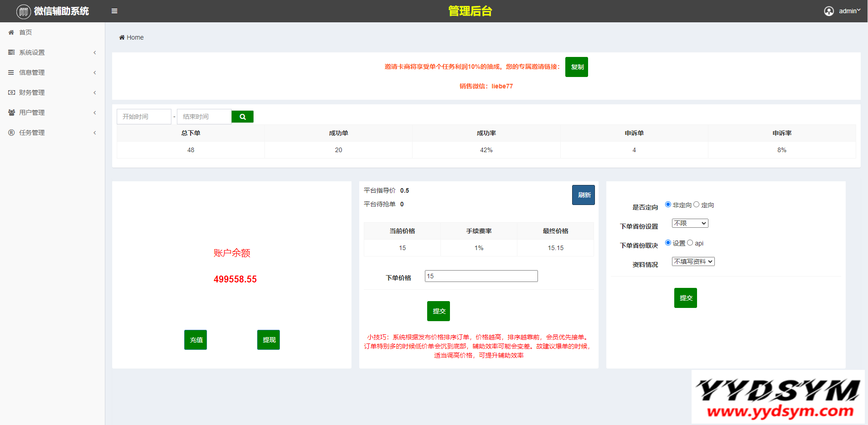Click the Home breadcrumb link
Viewport: 868px width, 425px height.
pos(134,37)
